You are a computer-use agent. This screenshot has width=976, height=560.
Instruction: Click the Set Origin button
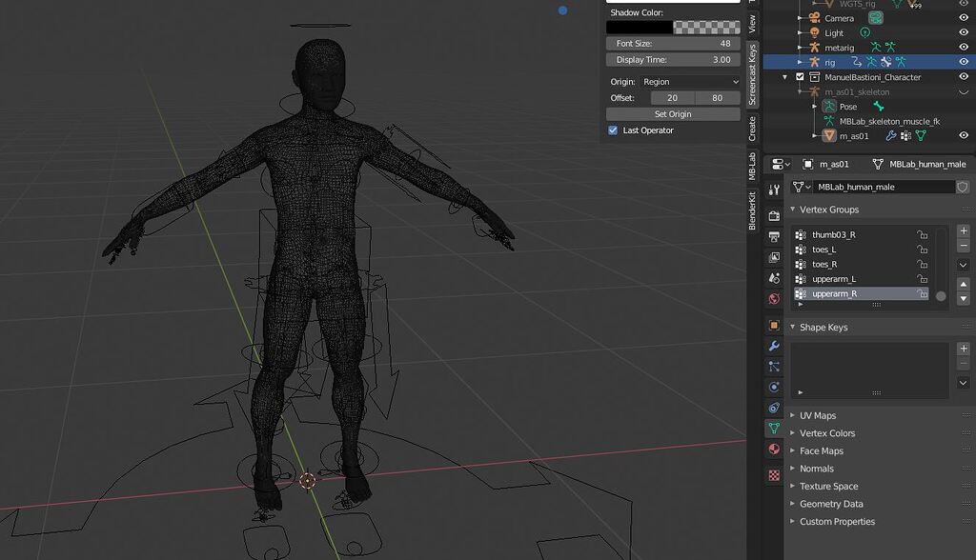[x=673, y=114]
